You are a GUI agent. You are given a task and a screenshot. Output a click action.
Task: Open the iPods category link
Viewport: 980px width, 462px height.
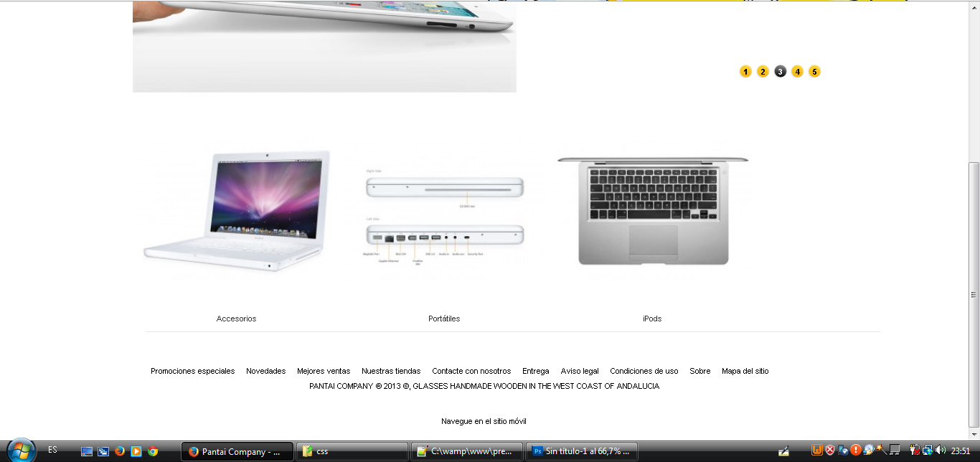652,319
